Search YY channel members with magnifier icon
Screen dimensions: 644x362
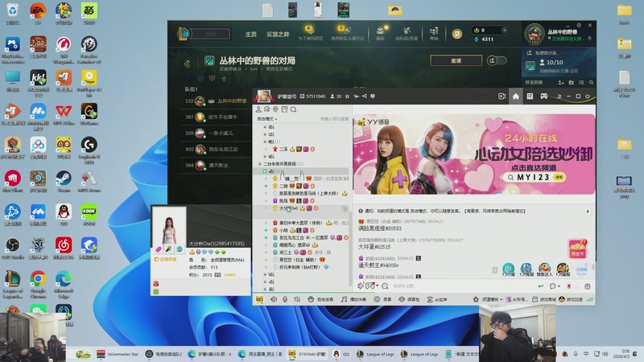pyautogui.click(x=293, y=109)
